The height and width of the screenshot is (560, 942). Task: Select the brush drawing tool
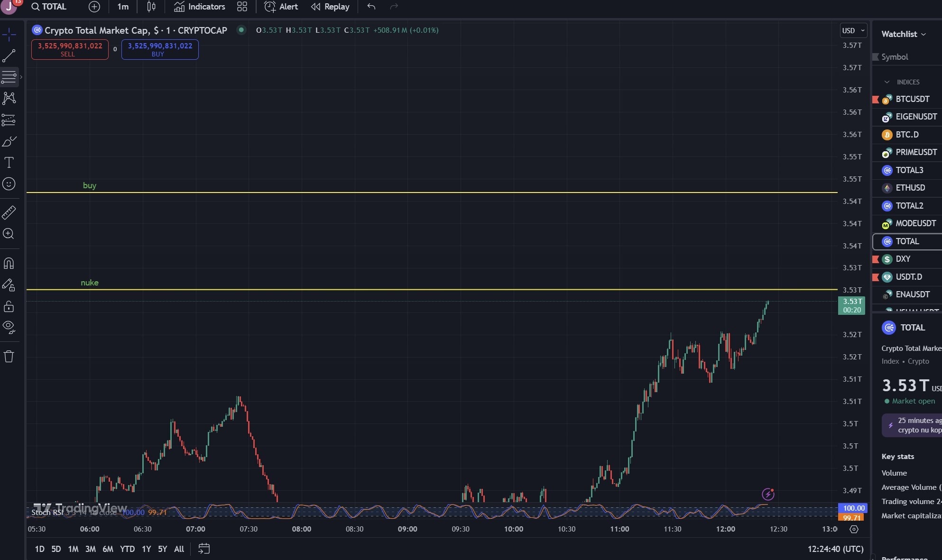[x=9, y=141]
